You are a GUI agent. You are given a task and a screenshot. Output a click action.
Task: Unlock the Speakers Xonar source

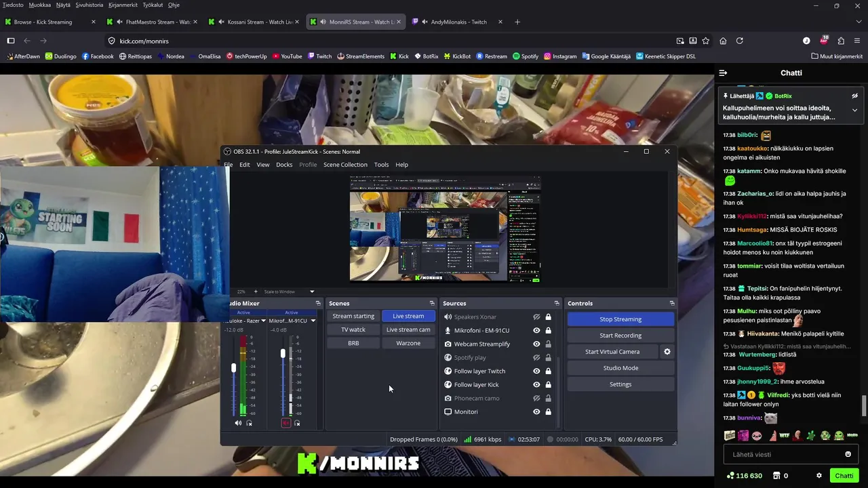(x=548, y=317)
